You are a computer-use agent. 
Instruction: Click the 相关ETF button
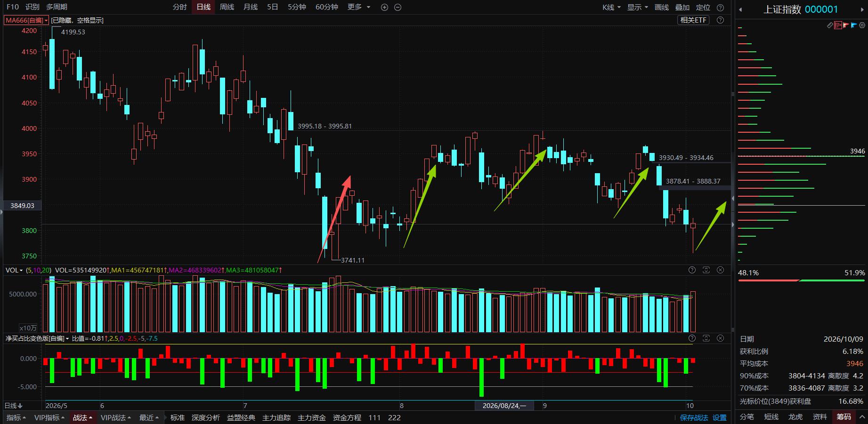[x=693, y=20]
